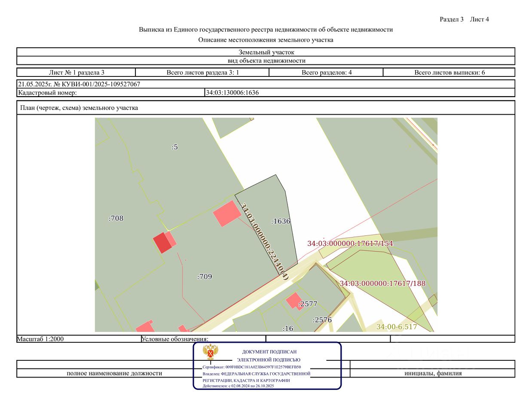The height and width of the screenshot is (411, 532).
Task: Click parcel label ':16' on the map
Action: click(x=288, y=329)
